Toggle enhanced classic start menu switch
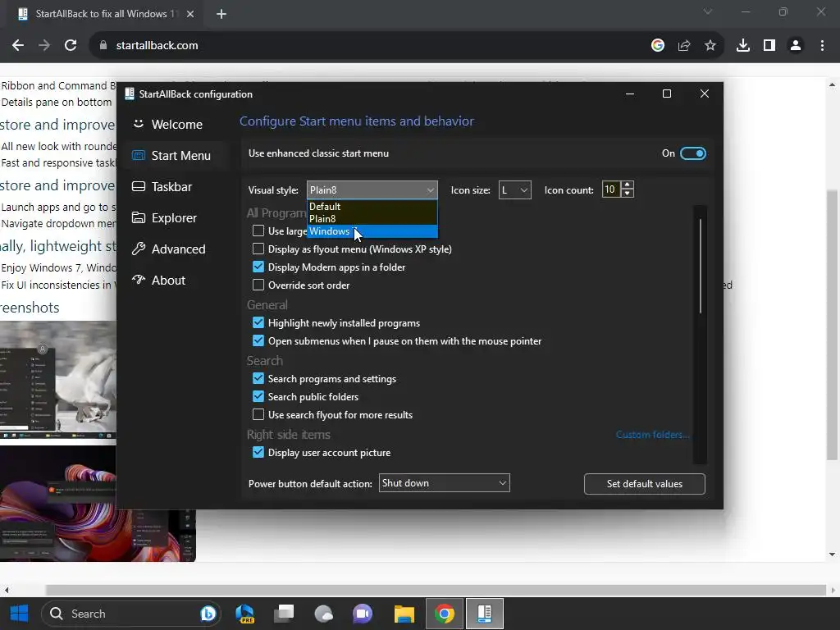Viewport: 840px width, 630px height. pos(692,153)
